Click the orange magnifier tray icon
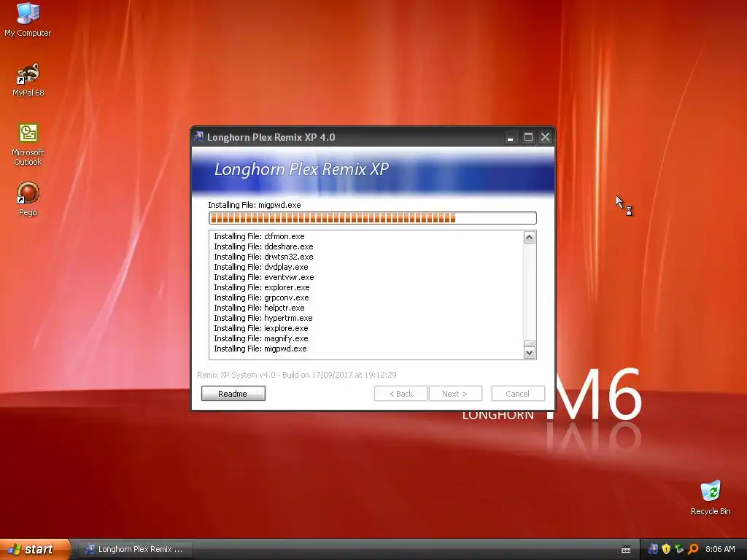The image size is (747, 560). (x=693, y=549)
